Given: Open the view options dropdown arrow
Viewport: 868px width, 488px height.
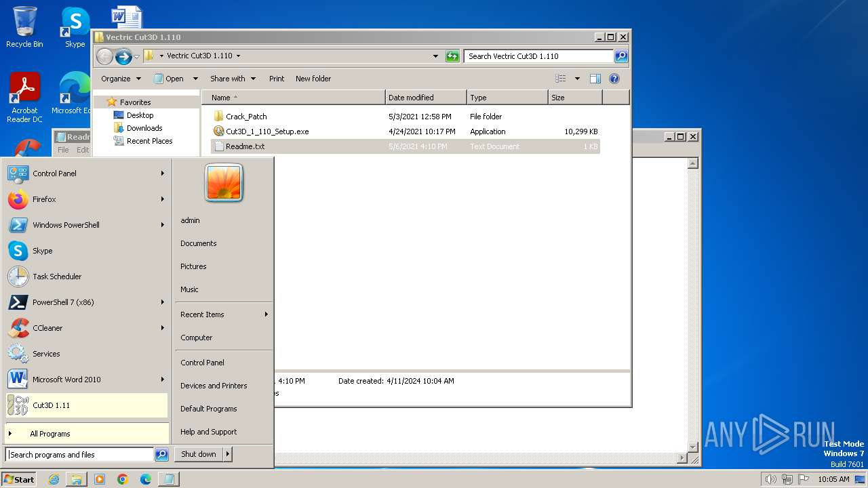Looking at the screenshot, I should click(x=577, y=79).
